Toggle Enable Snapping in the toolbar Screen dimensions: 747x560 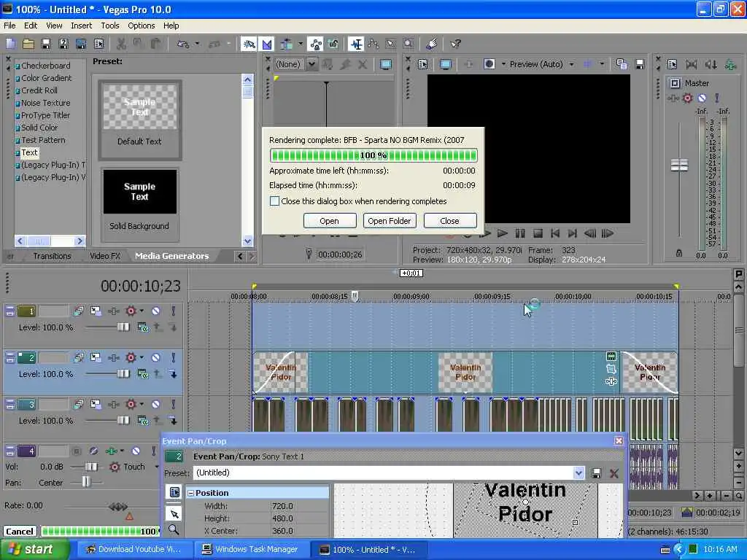click(x=249, y=44)
